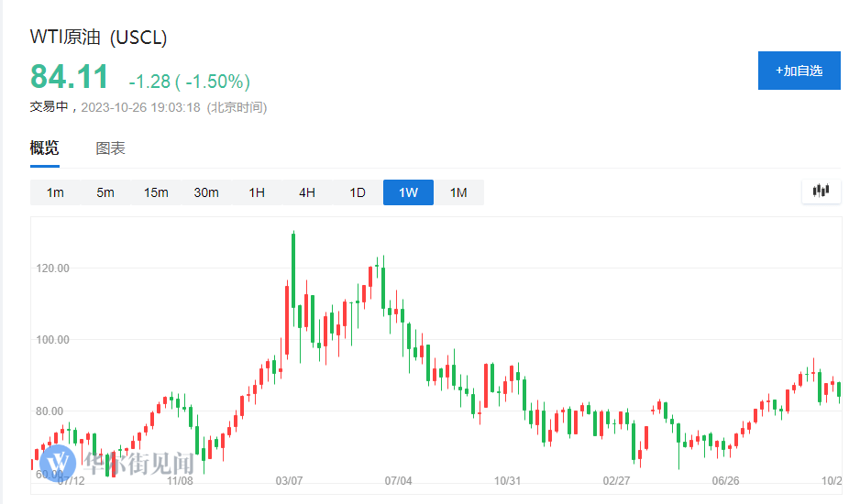The image size is (860, 504).
Task: Click the +加自选 add to watchlist button
Action: pos(799,71)
